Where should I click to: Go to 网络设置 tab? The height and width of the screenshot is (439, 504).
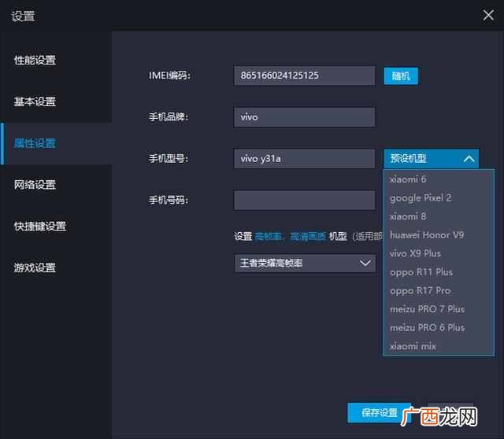[x=35, y=185]
